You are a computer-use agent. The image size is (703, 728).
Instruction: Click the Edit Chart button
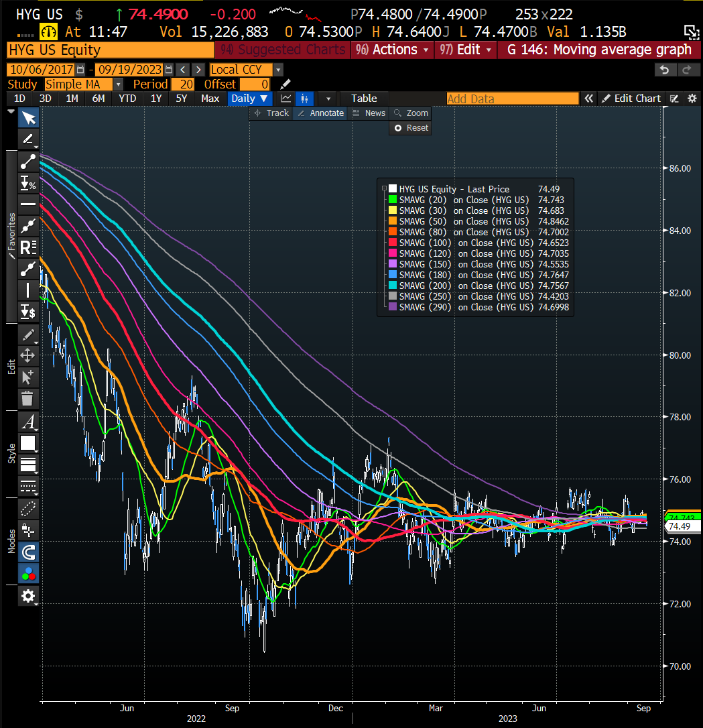click(x=631, y=99)
